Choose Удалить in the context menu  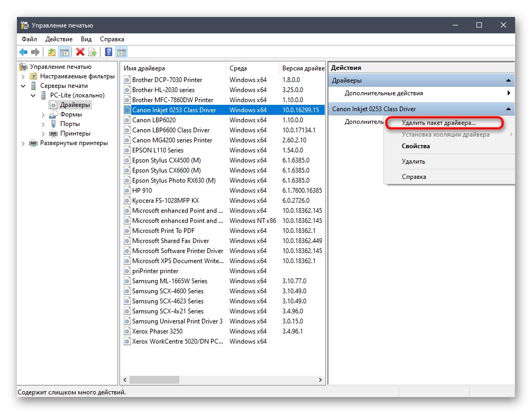[449, 161]
